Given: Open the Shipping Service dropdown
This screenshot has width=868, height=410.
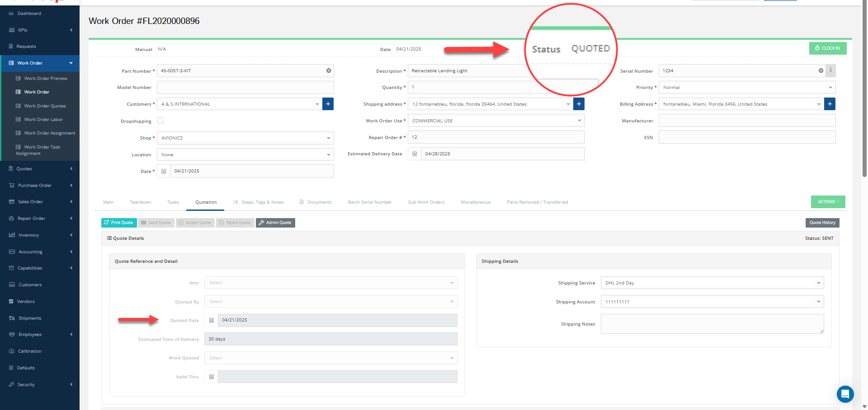Looking at the screenshot, I should coord(712,283).
